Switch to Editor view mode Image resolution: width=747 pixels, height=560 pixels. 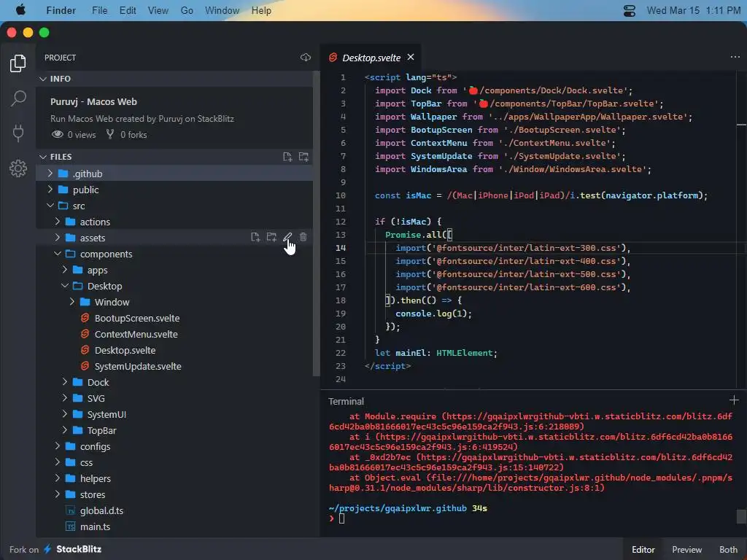pyautogui.click(x=643, y=550)
